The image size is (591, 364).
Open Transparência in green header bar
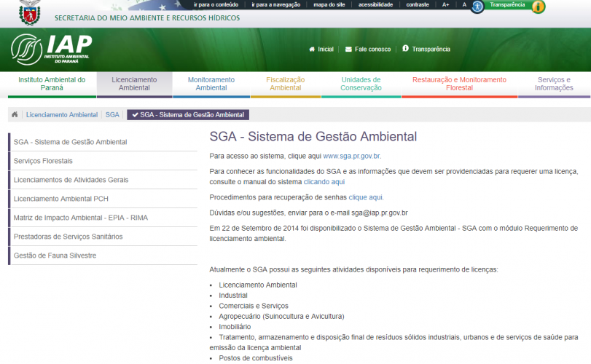[x=426, y=50]
